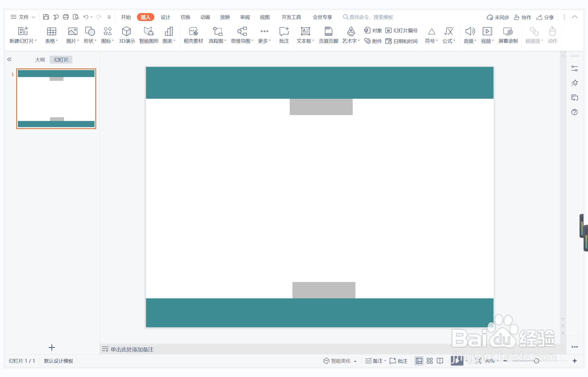Switch to the 大纲 outline tab
Image resolution: width=588 pixels, height=377 pixels.
click(40, 60)
